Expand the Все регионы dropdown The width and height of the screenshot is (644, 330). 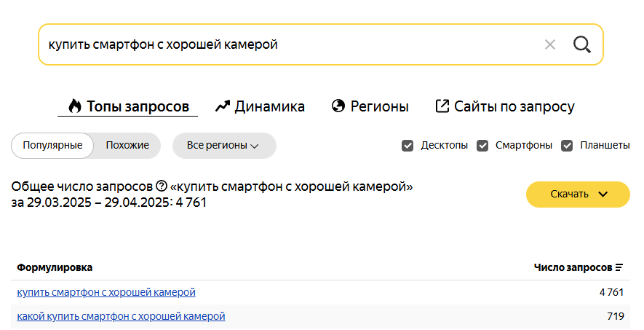click(x=224, y=146)
